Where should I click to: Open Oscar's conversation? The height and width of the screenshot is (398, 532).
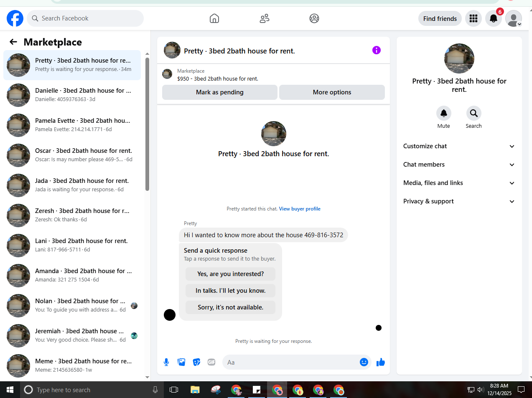pyautogui.click(x=72, y=155)
